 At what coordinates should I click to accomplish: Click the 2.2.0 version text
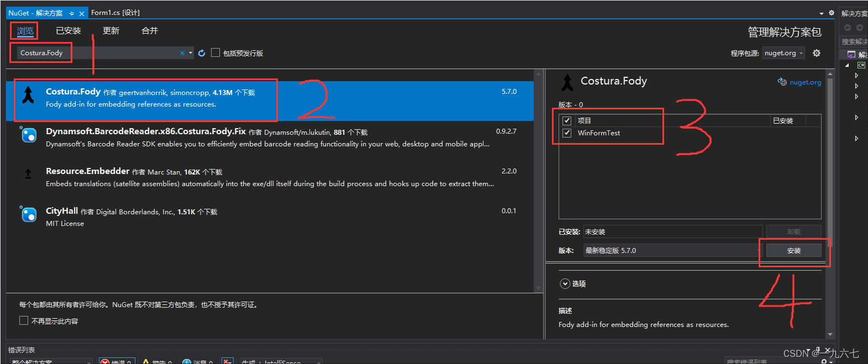[x=509, y=171]
